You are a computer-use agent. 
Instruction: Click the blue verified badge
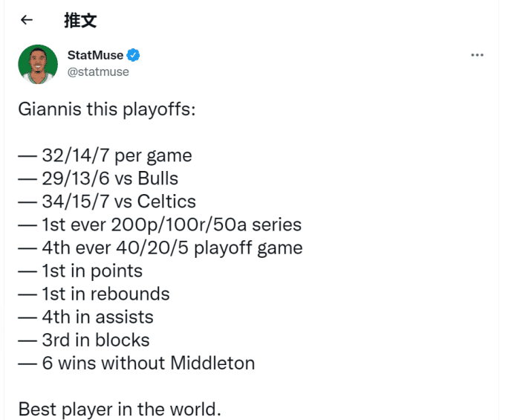point(134,55)
